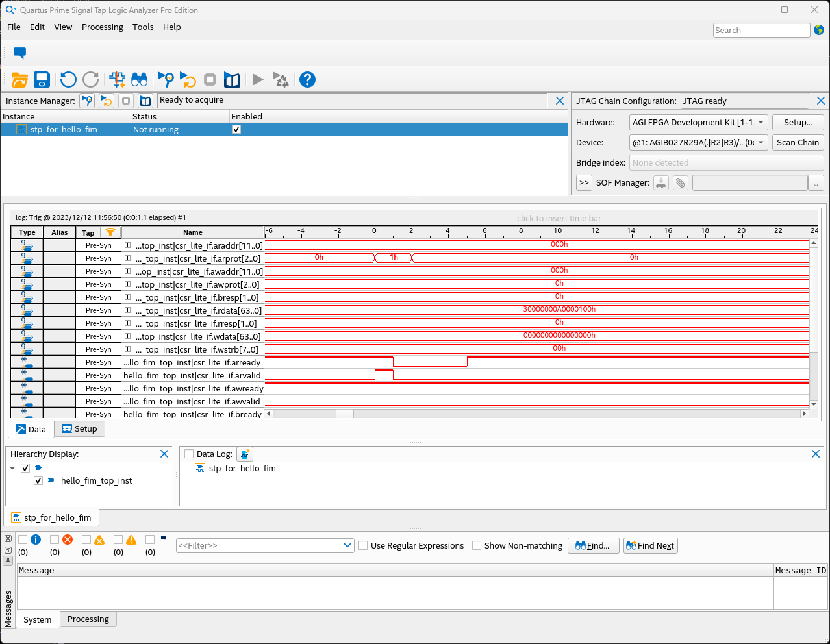Expand the araddr[11..0] signal bus
Image resolution: width=830 pixels, height=644 pixels.
point(127,245)
